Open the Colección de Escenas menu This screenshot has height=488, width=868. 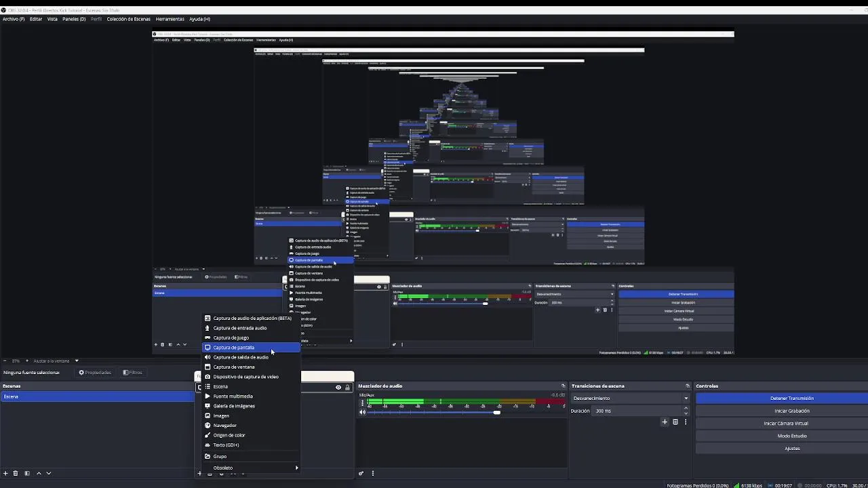(128, 19)
